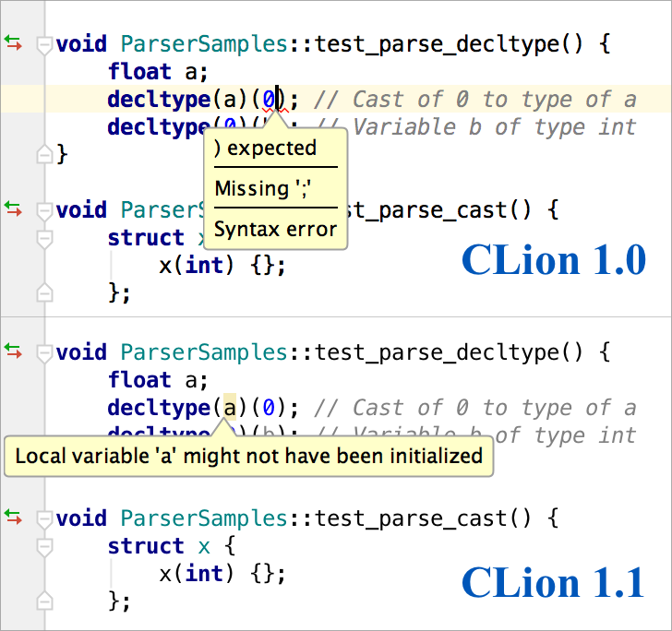Click gutter arrows icon beside test_parse_cast in CLion 1.1 pane

[13, 517]
